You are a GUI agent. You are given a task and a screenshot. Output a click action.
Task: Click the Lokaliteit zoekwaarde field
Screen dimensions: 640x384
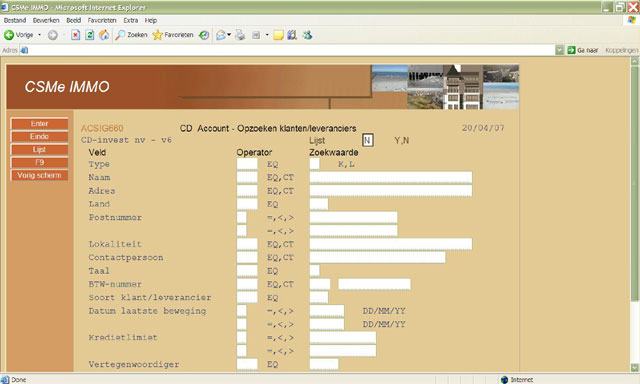[x=391, y=244]
